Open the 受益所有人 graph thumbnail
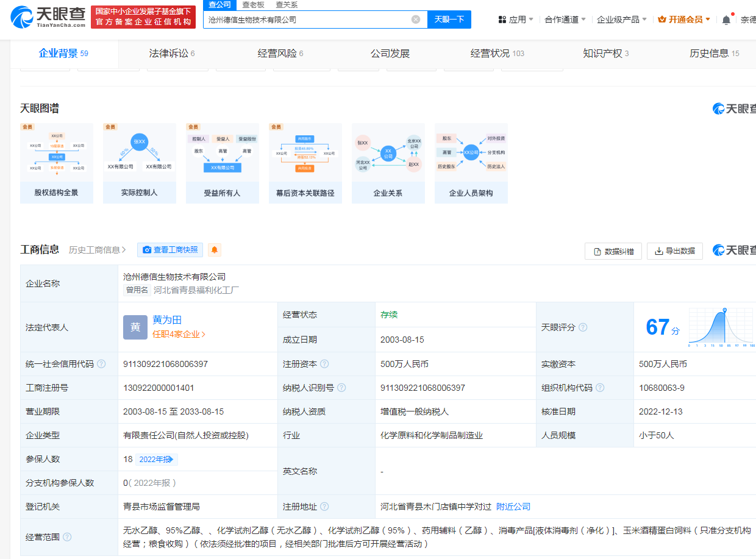The height and width of the screenshot is (559, 756). pyautogui.click(x=223, y=163)
